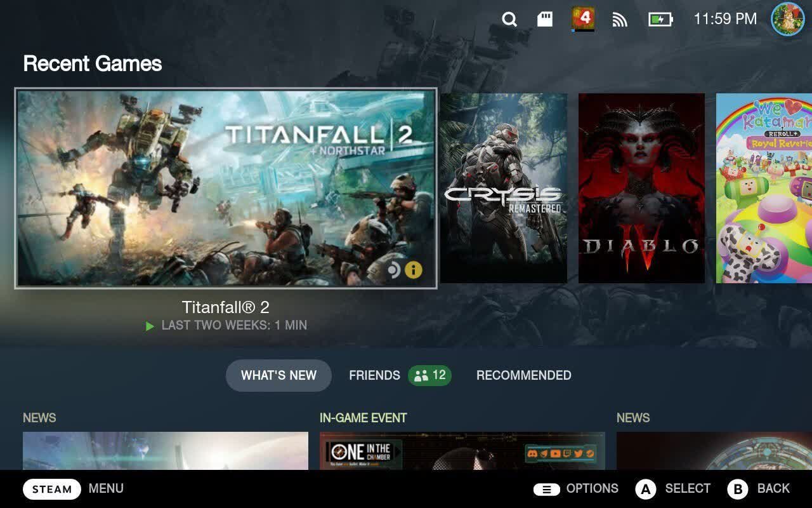Open notifications showing 4 unread
The height and width of the screenshot is (508, 812).
[582, 19]
